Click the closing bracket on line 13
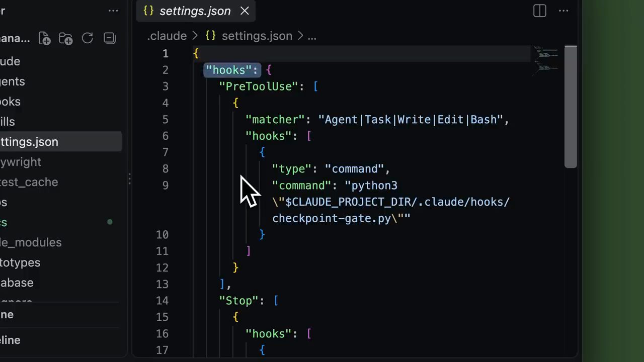The height and width of the screenshot is (362, 644). point(222,285)
